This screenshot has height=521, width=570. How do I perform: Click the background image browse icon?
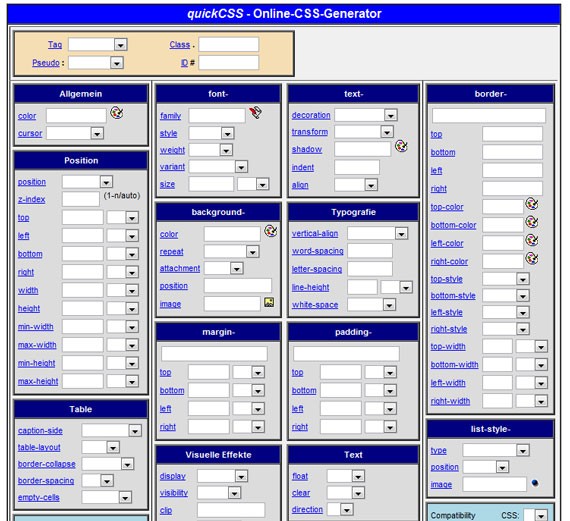click(x=269, y=302)
